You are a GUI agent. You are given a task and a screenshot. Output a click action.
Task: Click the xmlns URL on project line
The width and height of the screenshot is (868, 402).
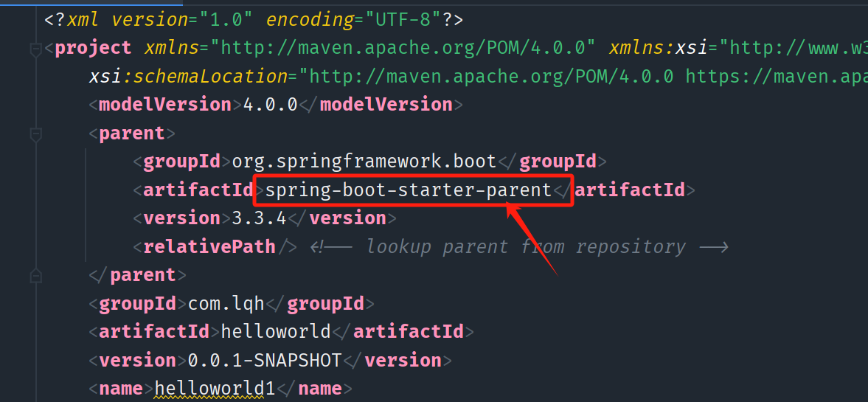click(x=403, y=49)
